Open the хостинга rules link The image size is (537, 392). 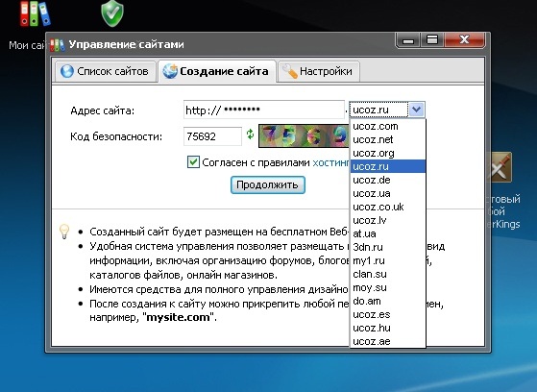click(x=330, y=162)
